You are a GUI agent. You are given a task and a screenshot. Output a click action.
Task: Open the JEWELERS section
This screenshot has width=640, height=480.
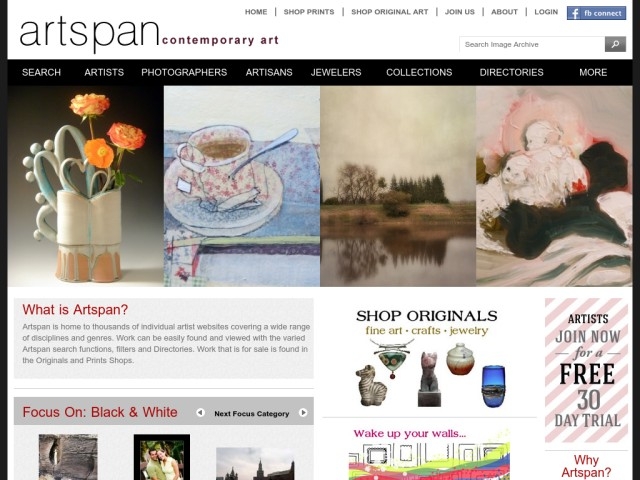coord(336,72)
